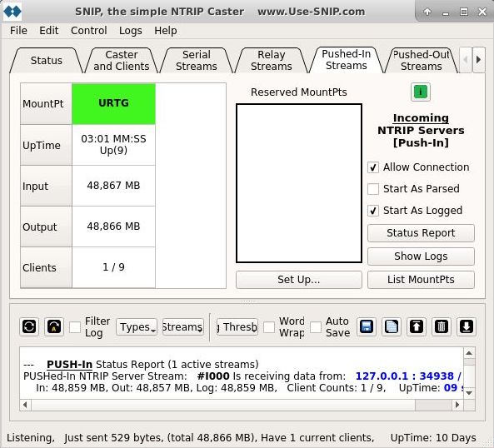Jump to bottom of log with down-arrow icon
The image size is (494, 448).
[x=467, y=326]
